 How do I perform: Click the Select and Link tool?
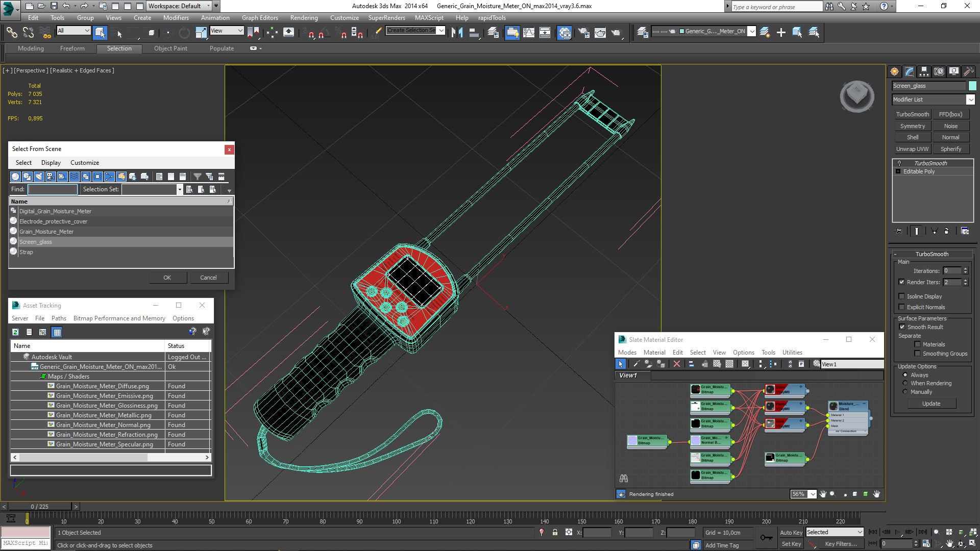click(12, 33)
